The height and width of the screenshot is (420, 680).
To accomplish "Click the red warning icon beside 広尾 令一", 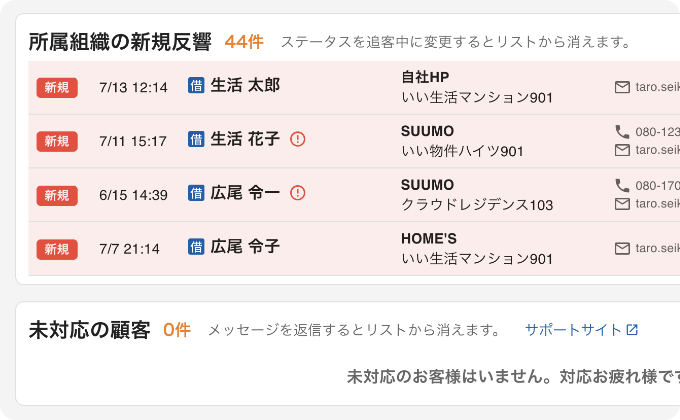I will [298, 193].
